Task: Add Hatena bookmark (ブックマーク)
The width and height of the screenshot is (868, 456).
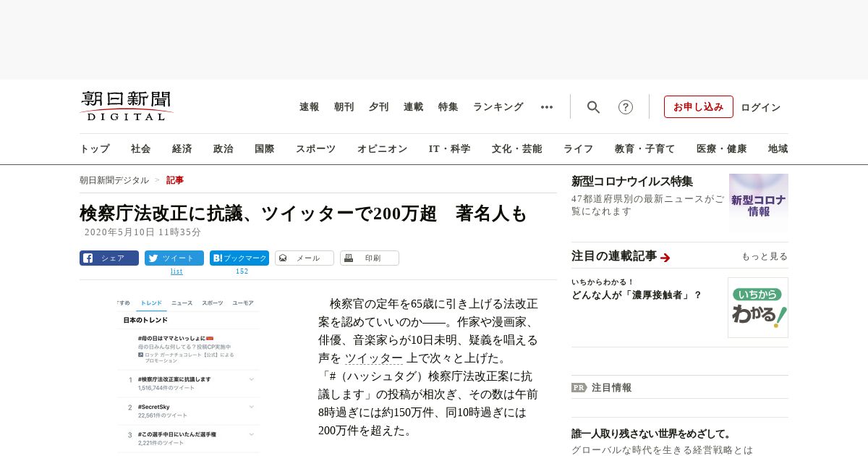Action: [239, 258]
